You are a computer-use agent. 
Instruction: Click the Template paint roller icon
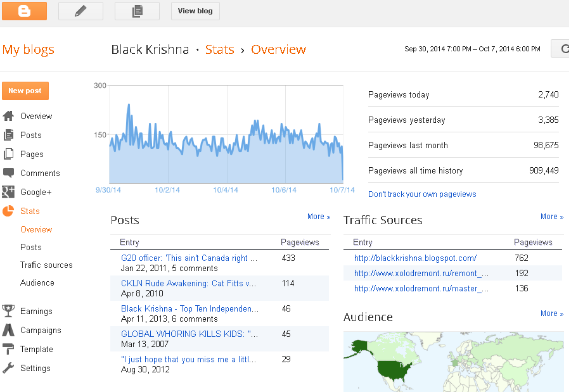[8, 349]
